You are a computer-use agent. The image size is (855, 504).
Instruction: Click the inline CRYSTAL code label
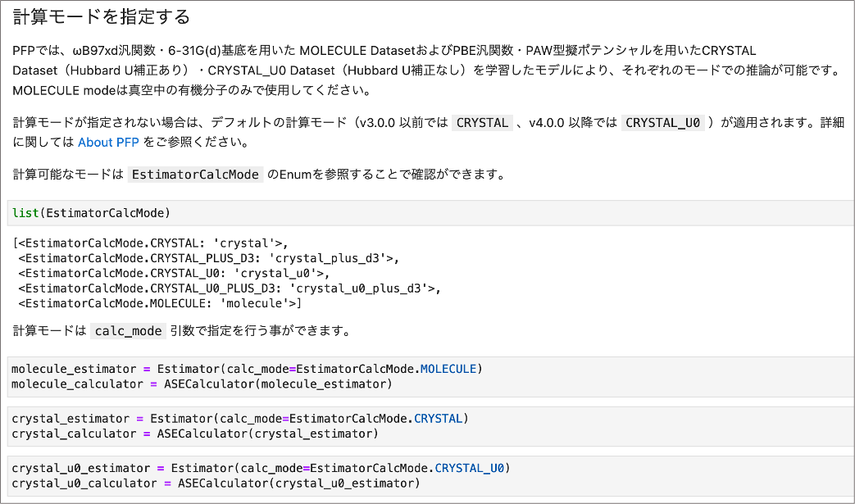(x=482, y=123)
